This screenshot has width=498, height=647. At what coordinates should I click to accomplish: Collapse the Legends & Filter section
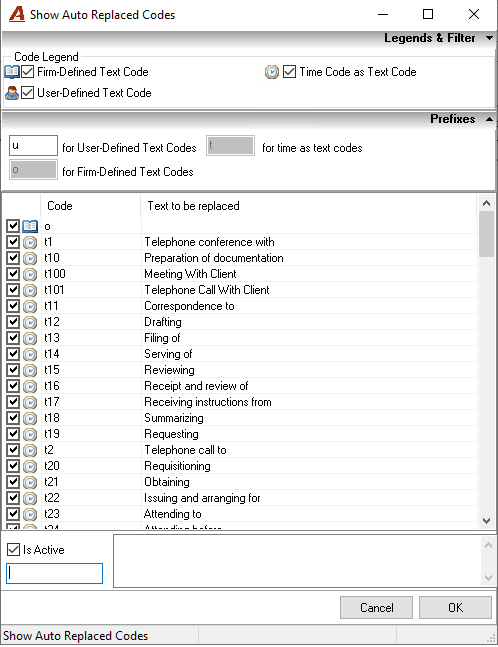click(489, 38)
